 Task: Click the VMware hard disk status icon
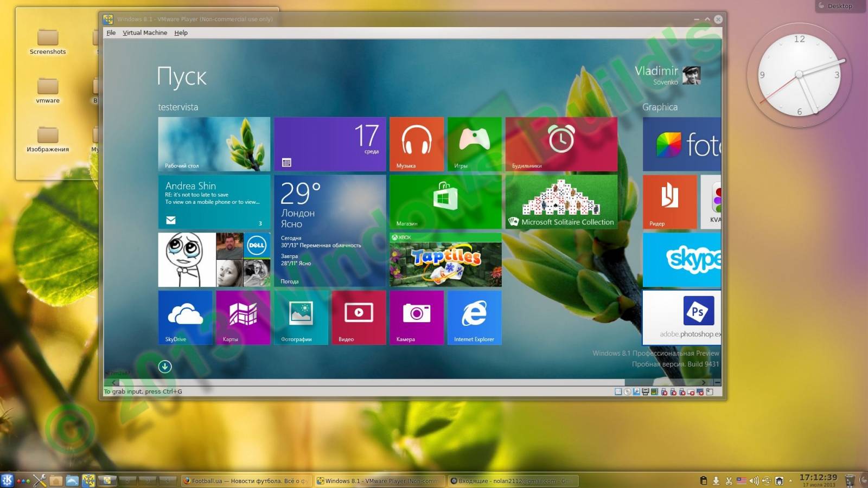tap(618, 391)
